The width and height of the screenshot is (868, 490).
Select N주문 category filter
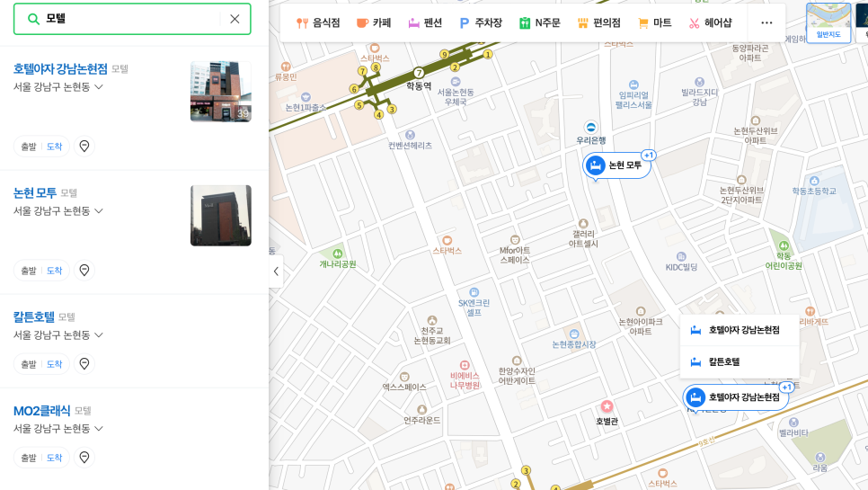pos(540,22)
